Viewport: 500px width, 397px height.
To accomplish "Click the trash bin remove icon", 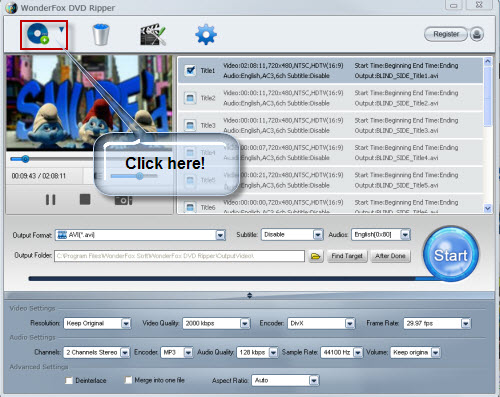I will 101,34.
